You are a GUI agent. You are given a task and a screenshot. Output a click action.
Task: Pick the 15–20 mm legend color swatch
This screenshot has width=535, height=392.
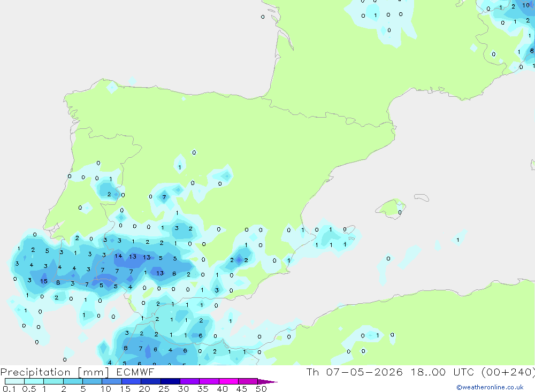click(131, 381)
